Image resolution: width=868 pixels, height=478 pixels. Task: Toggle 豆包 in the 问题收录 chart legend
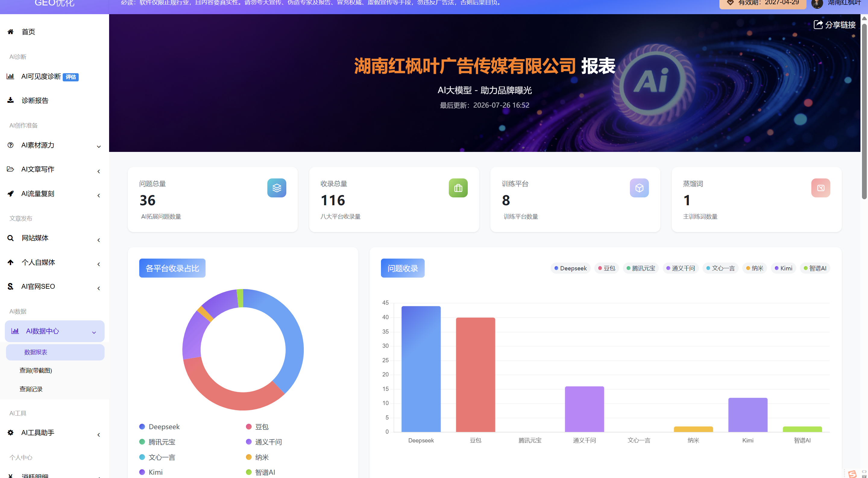click(606, 268)
